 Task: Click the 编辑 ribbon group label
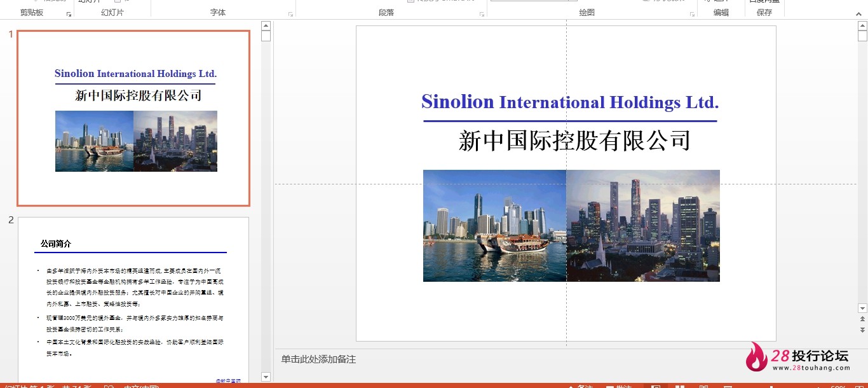721,13
